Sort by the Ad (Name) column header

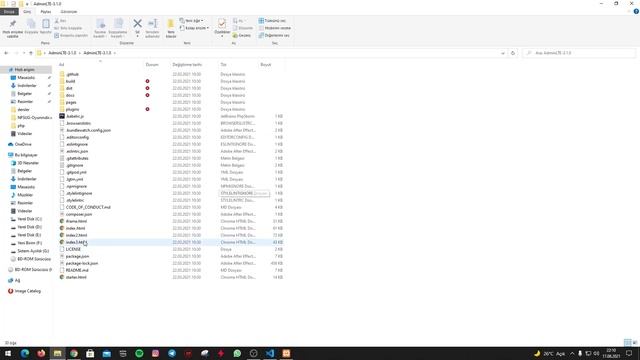pos(61,64)
